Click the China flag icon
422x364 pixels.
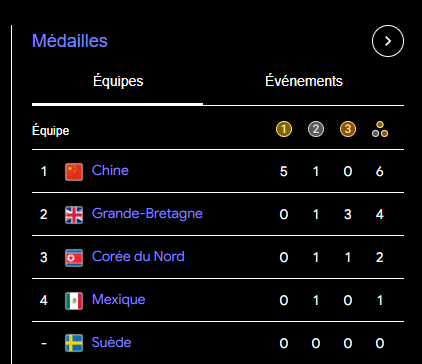click(74, 172)
